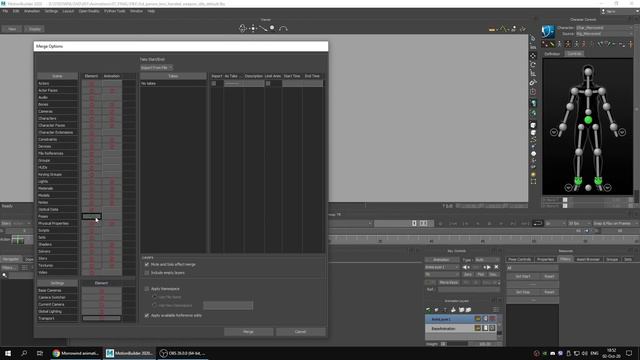Open Source dropdown in Character Controls
The width and height of the screenshot is (640, 360).
pos(604,34)
